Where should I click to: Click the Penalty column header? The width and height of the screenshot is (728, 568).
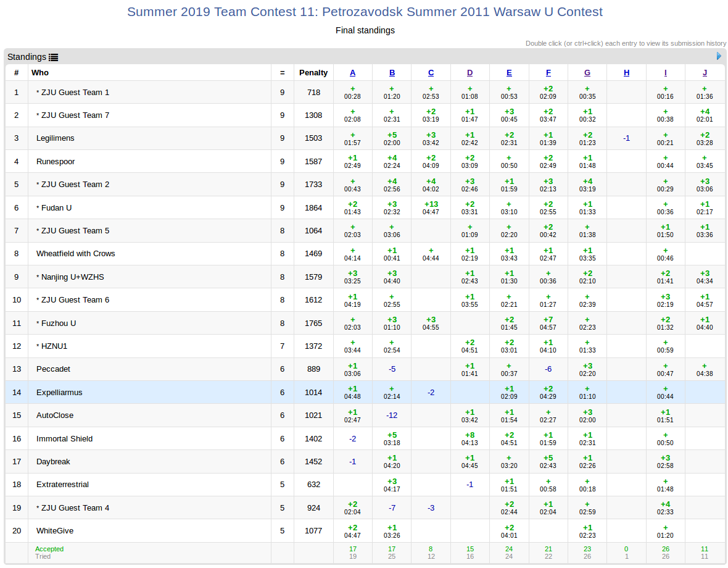[313, 73]
